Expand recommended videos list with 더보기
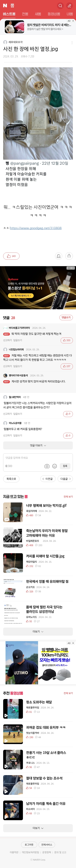This screenshot has width=76, height=868. click(x=38, y=828)
